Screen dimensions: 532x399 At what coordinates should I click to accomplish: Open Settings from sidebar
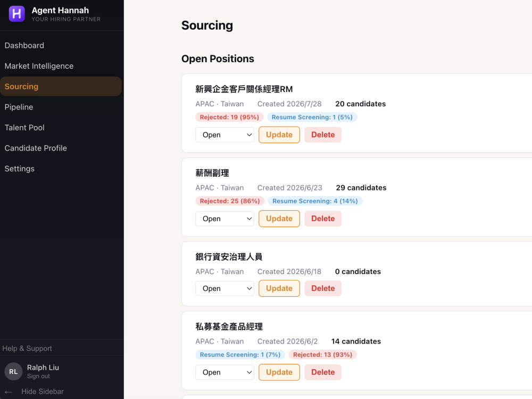19,169
